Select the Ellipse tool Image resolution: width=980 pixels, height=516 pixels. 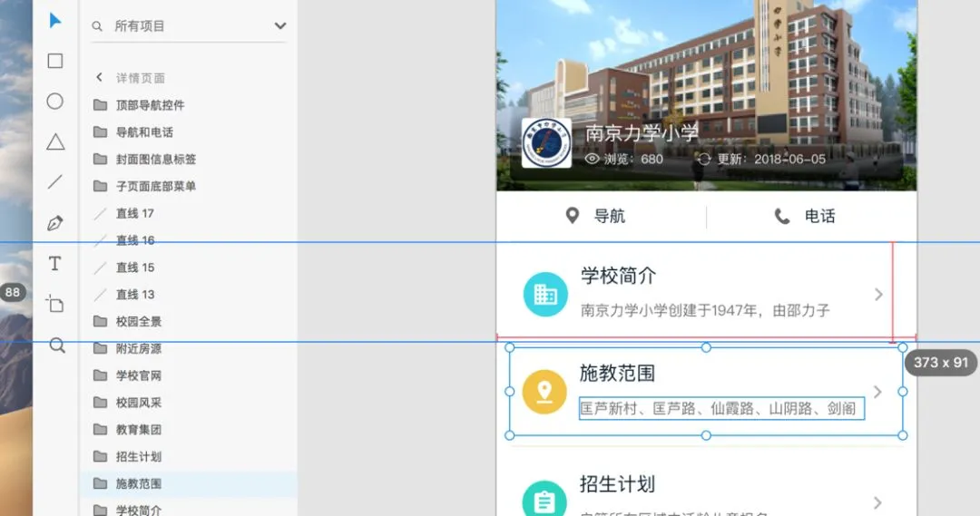coord(55,102)
